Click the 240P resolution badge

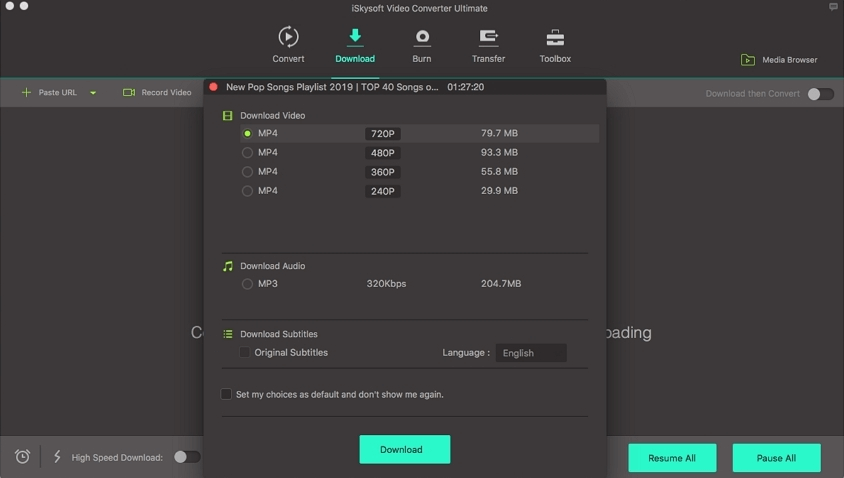(x=383, y=191)
